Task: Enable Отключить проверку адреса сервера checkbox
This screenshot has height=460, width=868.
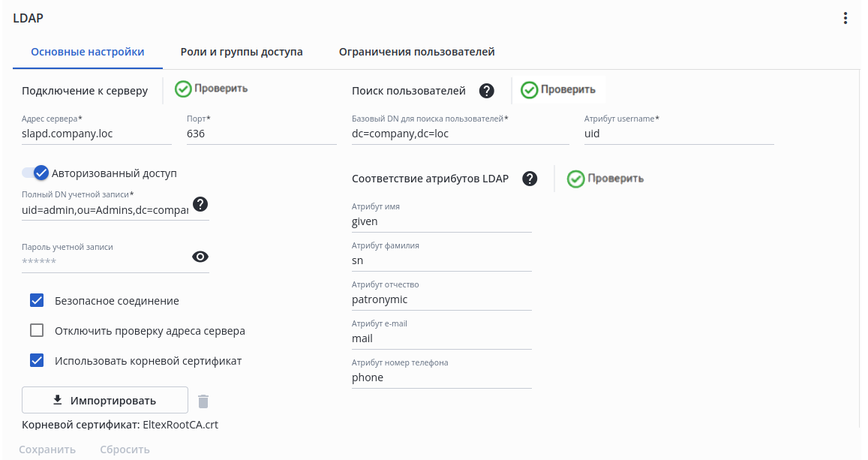Action: coord(37,331)
